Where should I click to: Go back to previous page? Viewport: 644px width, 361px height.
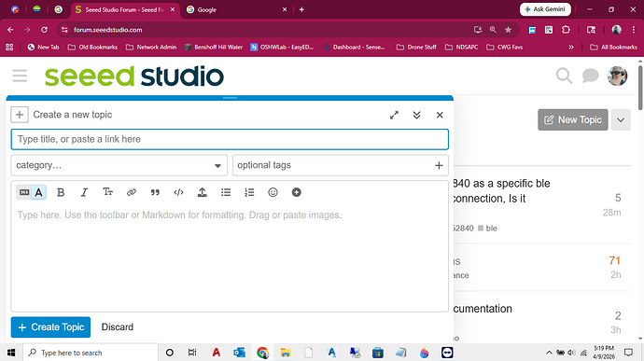(10, 30)
